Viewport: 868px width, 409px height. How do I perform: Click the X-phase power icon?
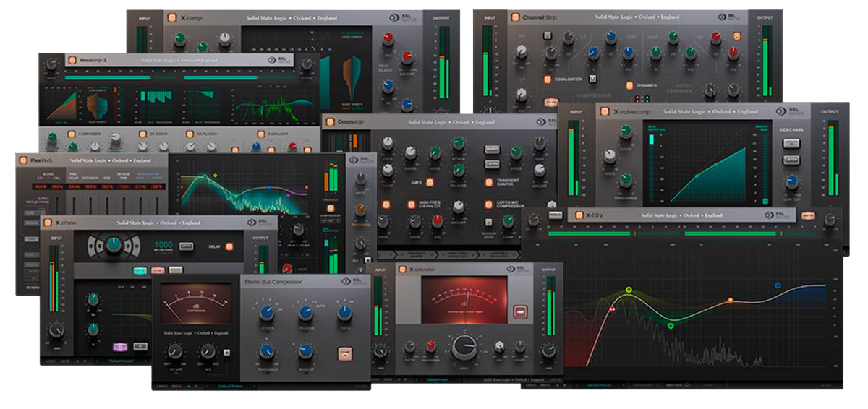48,223
